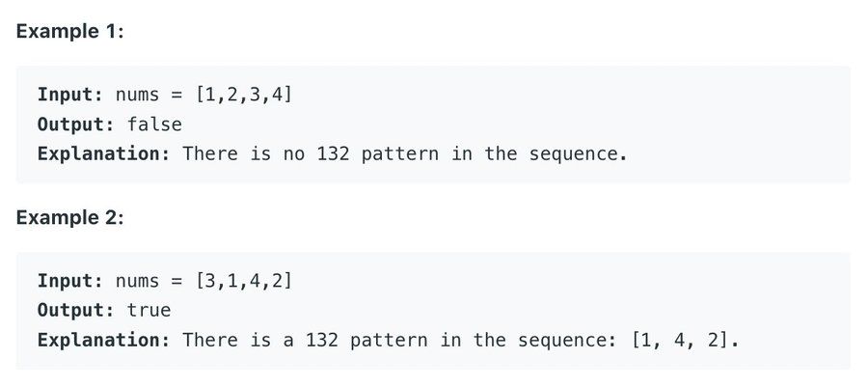Click the word false

point(154,124)
